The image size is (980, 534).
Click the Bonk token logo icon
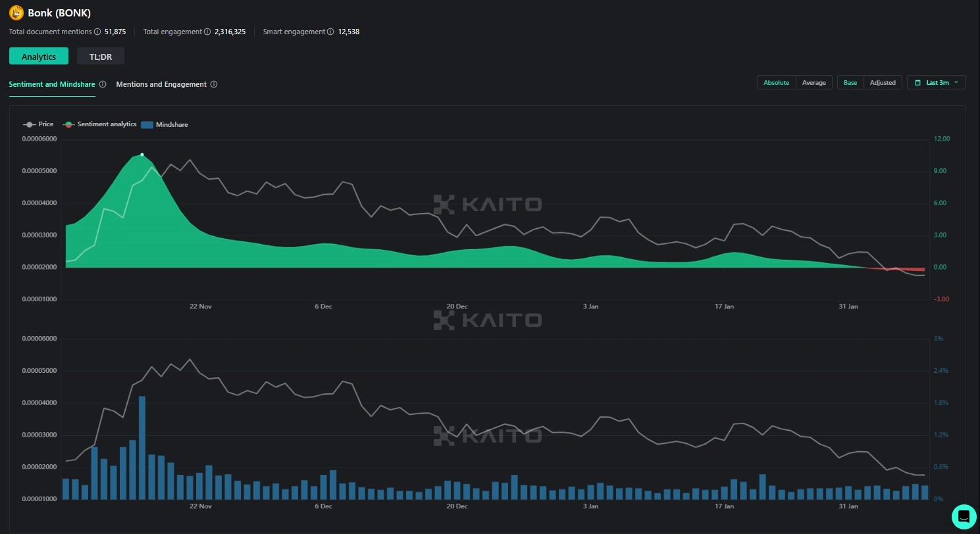pyautogui.click(x=16, y=12)
